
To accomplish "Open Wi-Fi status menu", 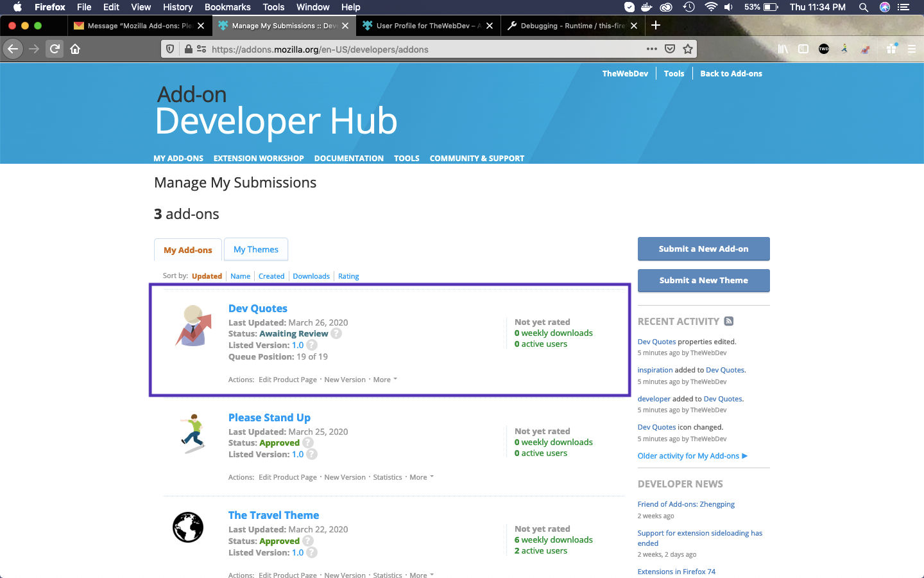I will (x=710, y=7).
